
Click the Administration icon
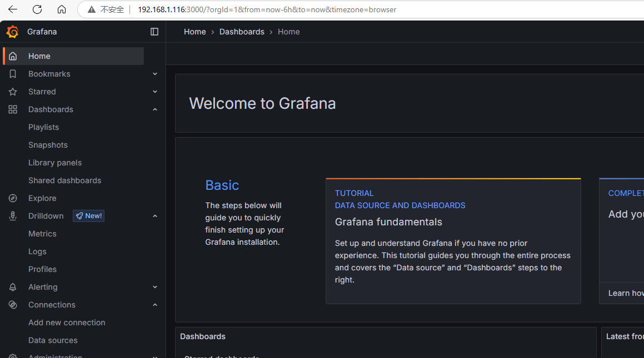coord(13,356)
